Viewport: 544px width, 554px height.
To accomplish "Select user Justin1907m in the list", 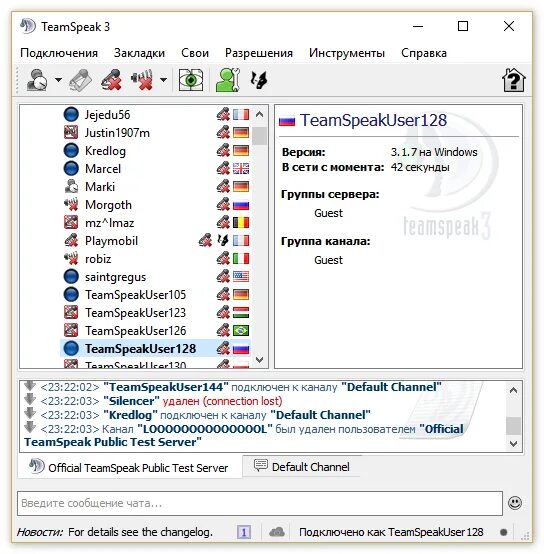I will click(x=117, y=132).
